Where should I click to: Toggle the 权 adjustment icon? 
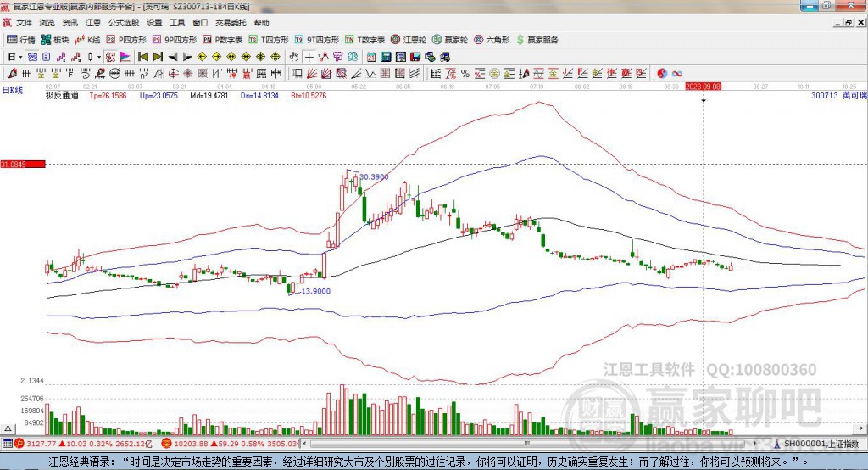[x=110, y=57]
